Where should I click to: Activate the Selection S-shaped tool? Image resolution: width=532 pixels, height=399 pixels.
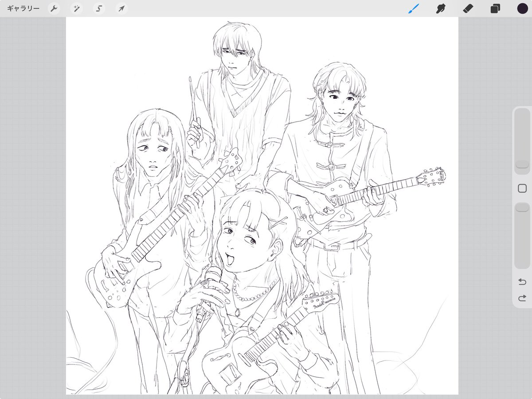[x=99, y=8]
